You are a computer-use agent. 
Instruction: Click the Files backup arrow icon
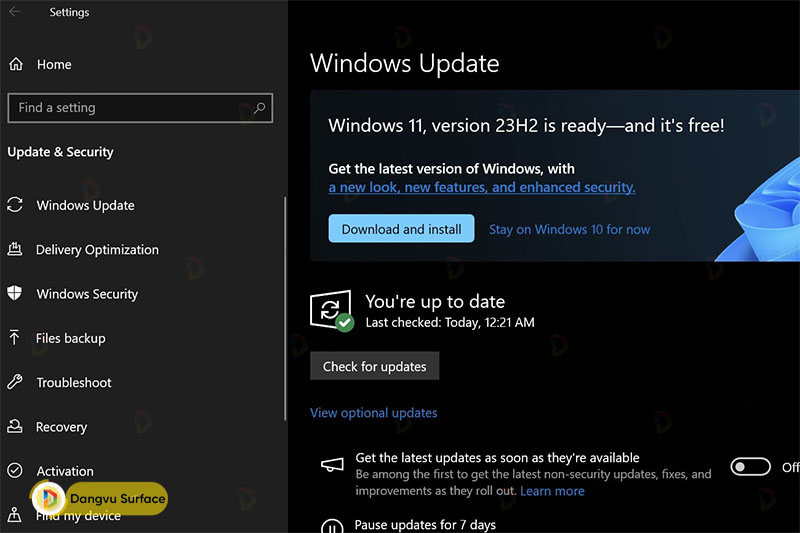click(x=14, y=338)
